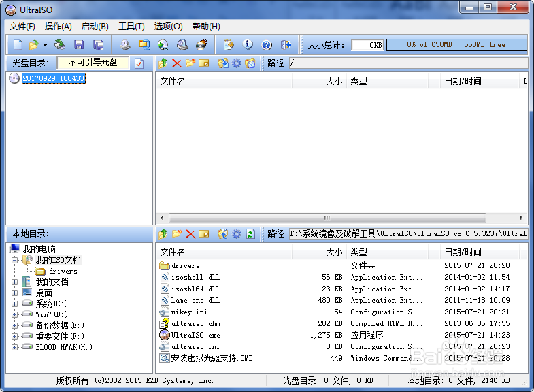
Task: Delete item with red X in disc pane
Action: (177, 63)
